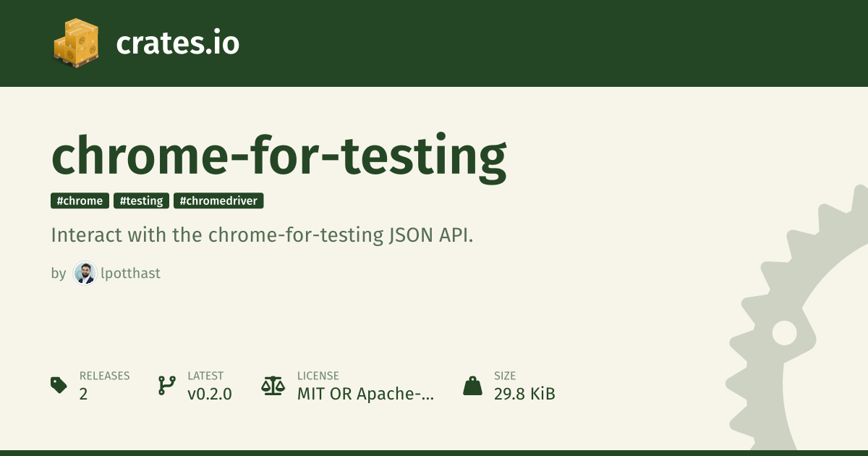Click the releases tag icon
868x456 pixels.
coord(59,385)
